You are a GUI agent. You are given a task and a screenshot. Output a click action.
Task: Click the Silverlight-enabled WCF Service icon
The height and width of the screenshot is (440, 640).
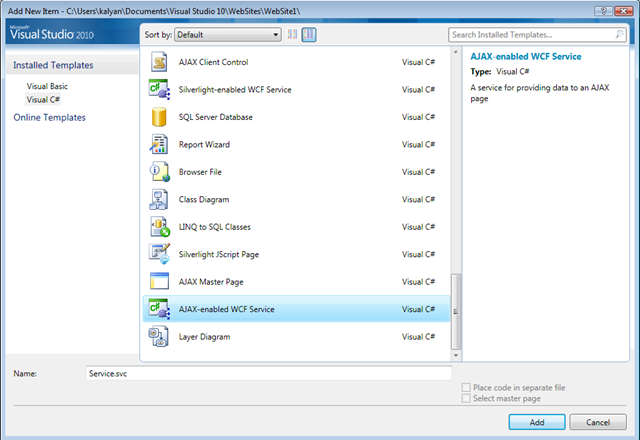[159, 89]
